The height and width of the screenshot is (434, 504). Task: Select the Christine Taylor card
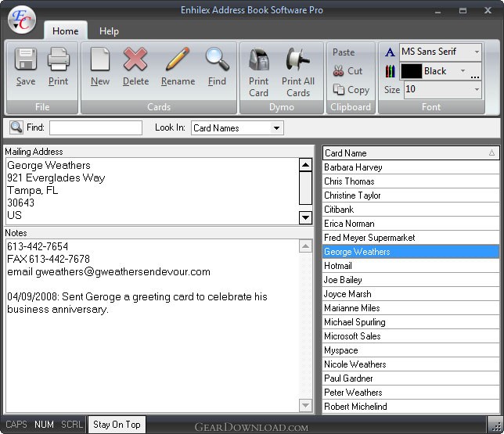(x=411, y=195)
